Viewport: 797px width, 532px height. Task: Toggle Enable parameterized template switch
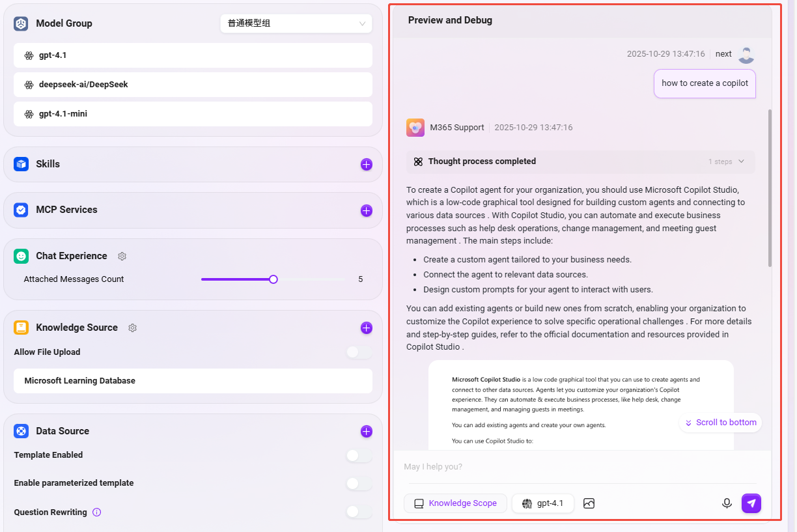point(359,483)
